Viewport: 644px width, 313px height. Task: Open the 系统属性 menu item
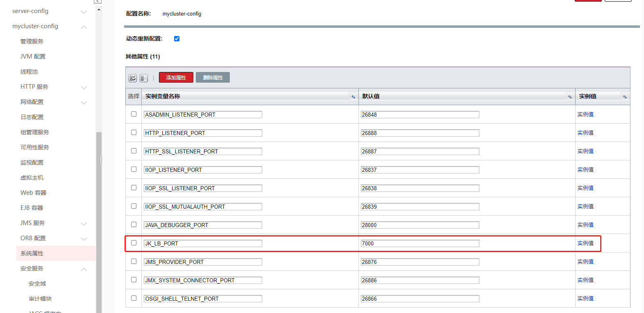pyautogui.click(x=32, y=253)
